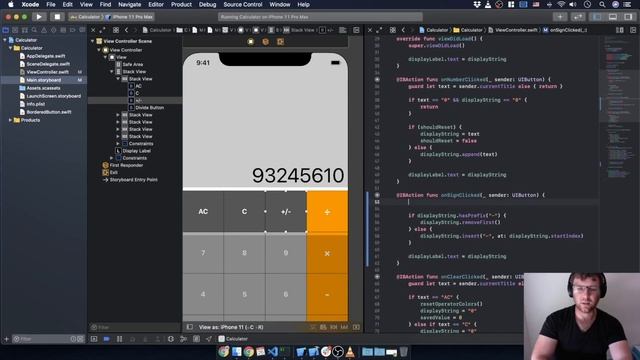Collapse the Calculator group folder
The image size is (640, 360).
point(11,48)
